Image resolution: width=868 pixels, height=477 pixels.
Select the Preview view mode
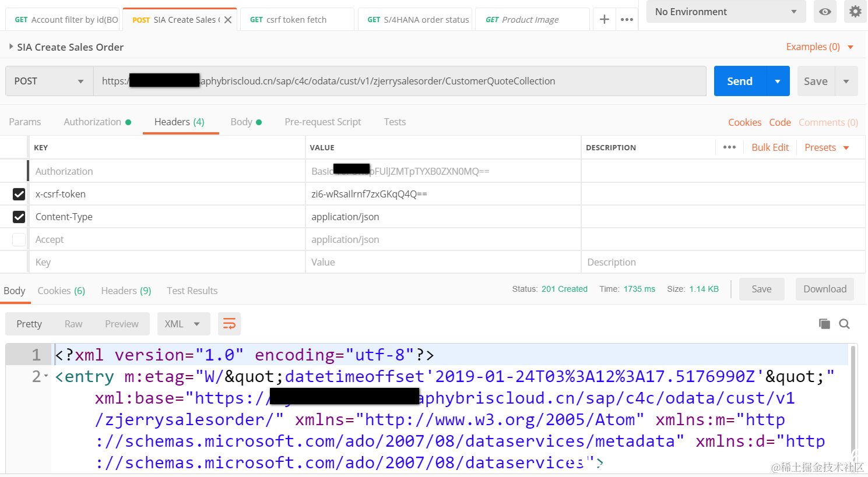click(122, 324)
